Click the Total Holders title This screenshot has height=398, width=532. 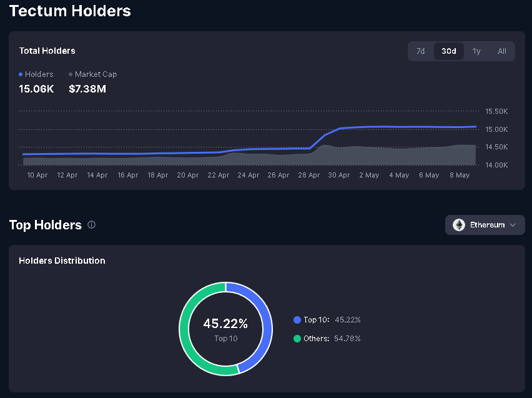click(47, 51)
